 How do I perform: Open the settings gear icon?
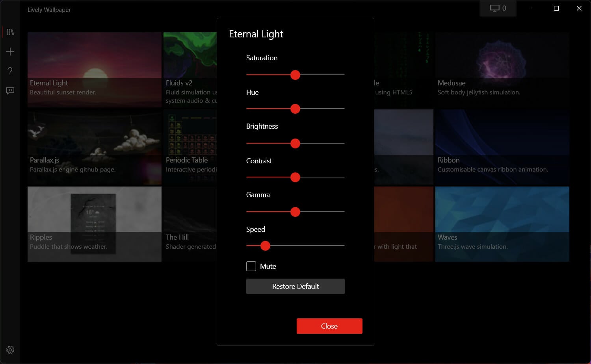coord(10,350)
